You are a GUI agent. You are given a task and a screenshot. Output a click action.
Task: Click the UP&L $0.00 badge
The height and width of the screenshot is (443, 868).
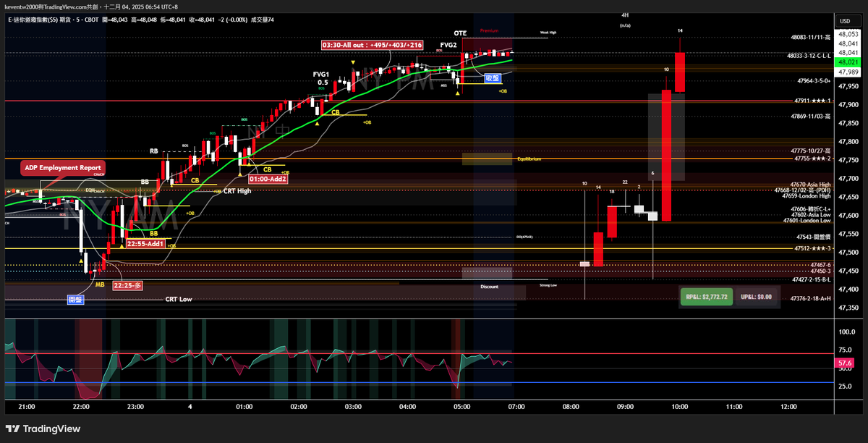tap(757, 297)
